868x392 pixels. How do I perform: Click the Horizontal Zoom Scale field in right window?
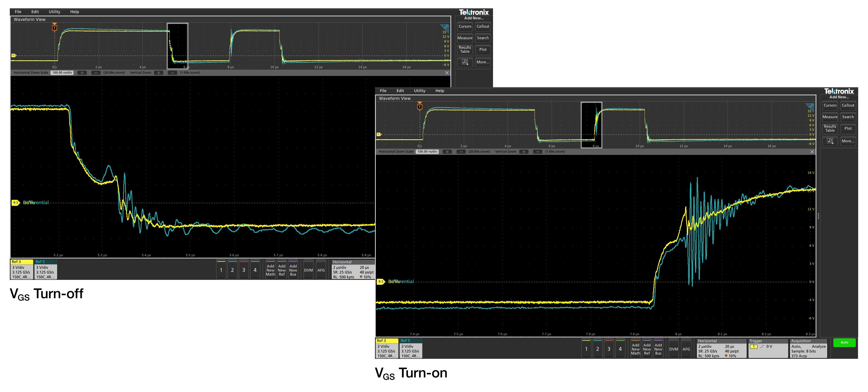427,152
